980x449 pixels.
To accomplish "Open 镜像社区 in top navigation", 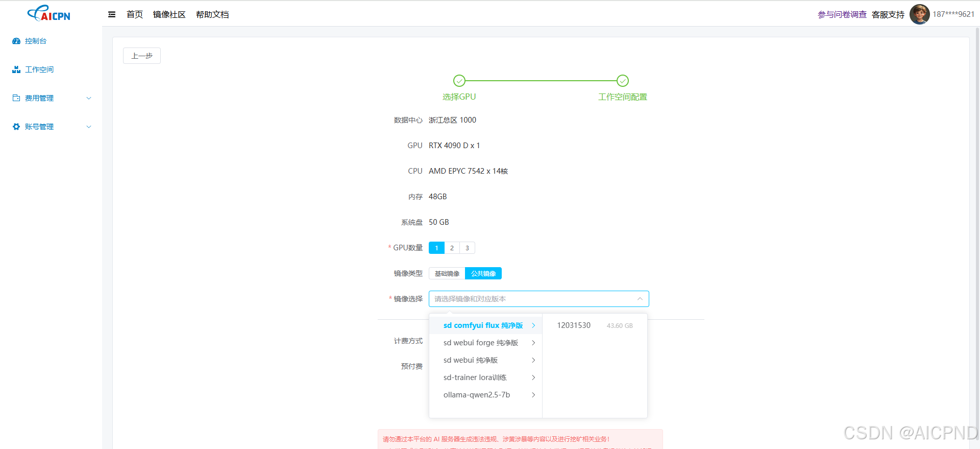I will click(x=169, y=14).
